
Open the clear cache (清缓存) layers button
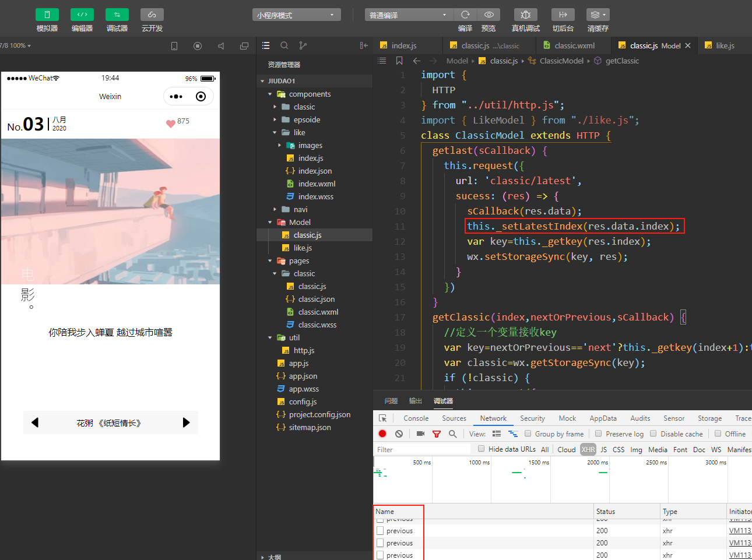598,15
